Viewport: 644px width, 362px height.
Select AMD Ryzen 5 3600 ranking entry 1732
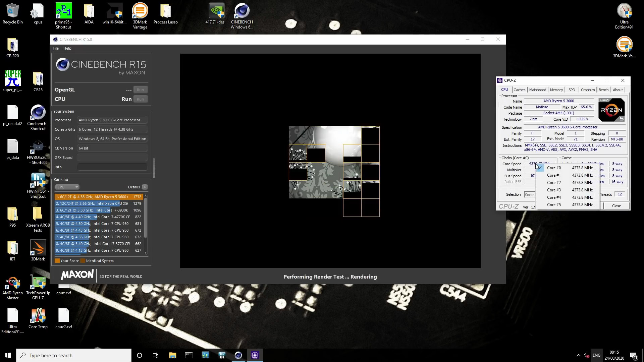click(99, 197)
